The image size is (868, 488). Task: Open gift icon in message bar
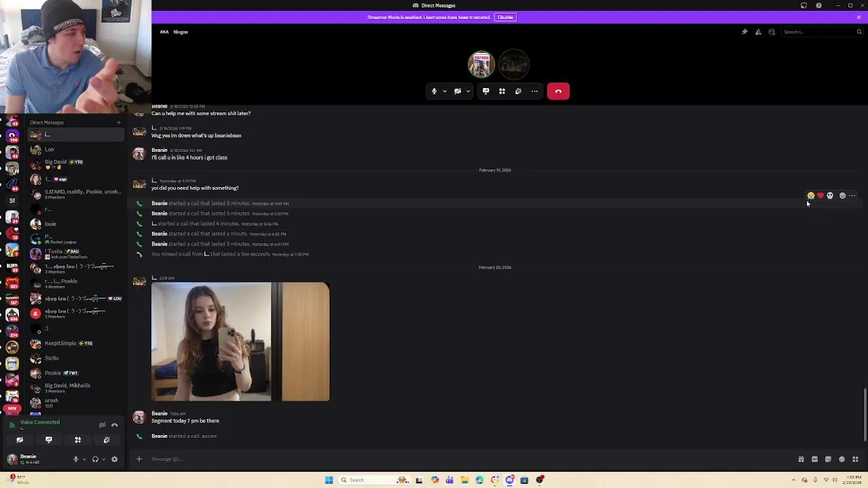(801, 460)
